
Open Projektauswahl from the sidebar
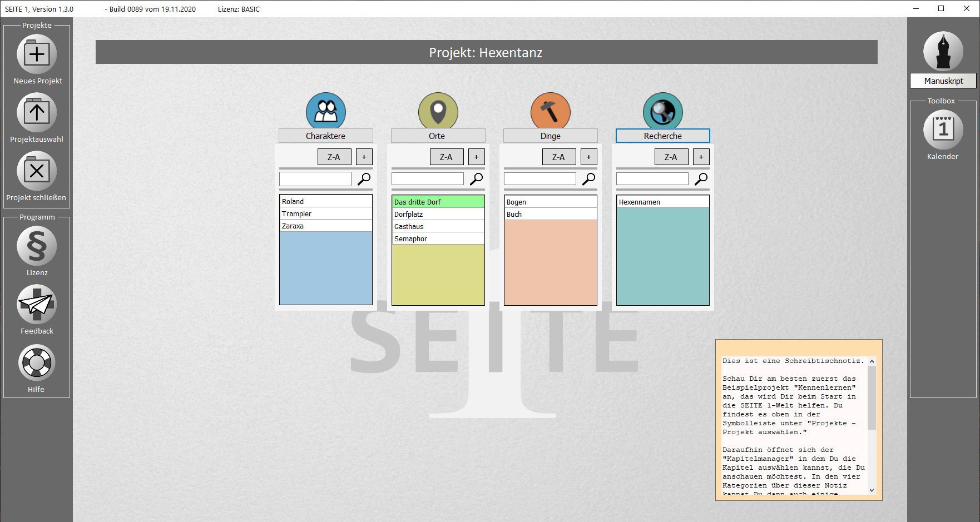37,113
